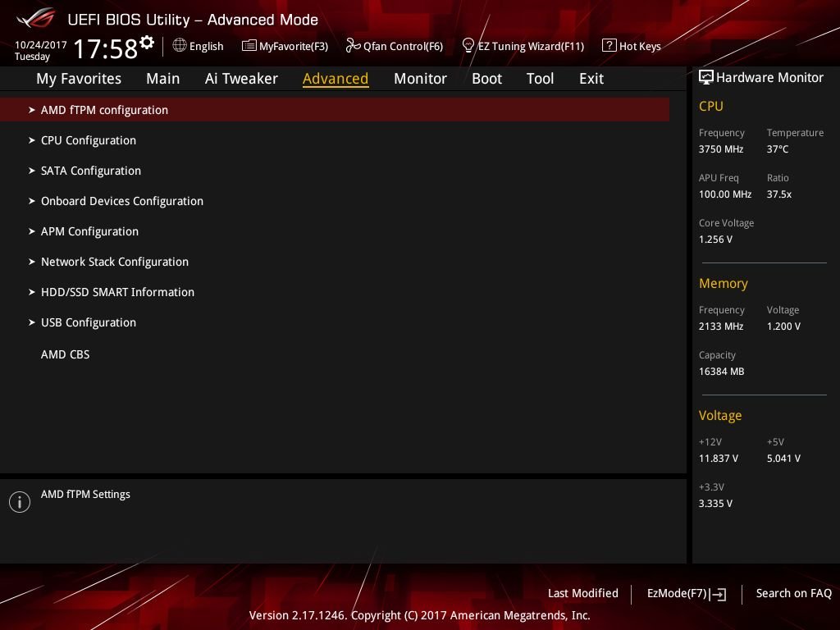Open the Boot tab

(486, 79)
